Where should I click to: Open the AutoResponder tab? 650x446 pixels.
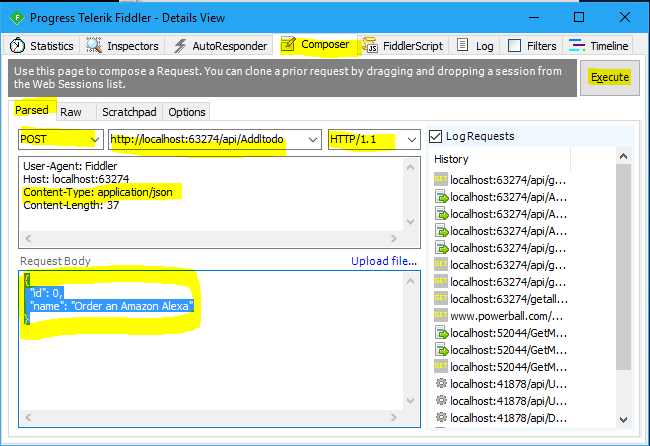[220, 46]
